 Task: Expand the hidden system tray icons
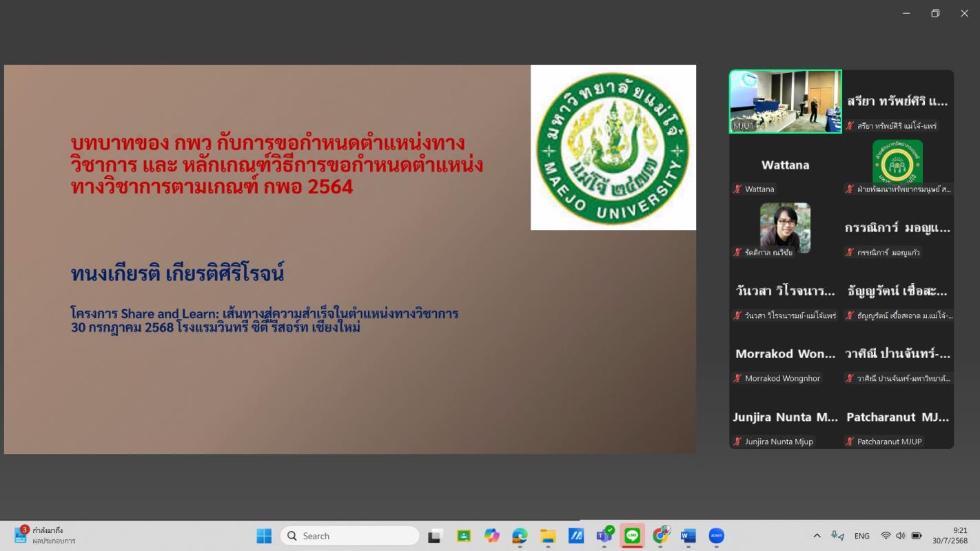click(817, 536)
